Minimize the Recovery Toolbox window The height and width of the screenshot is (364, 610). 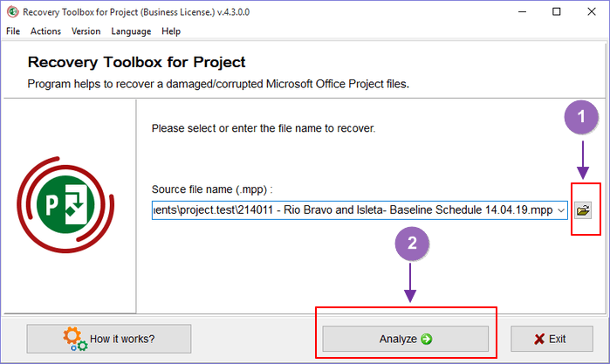pos(522,11)
